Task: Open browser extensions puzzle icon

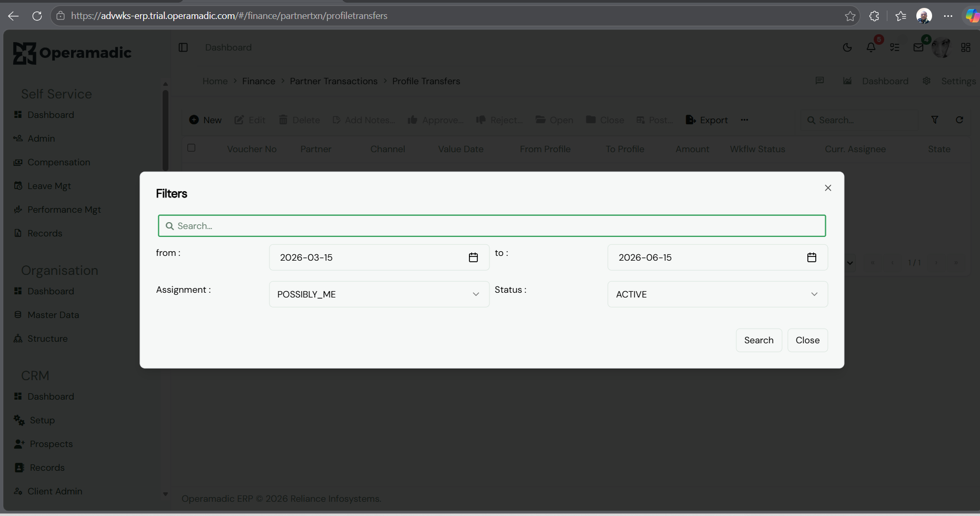Action: tap(874, 16)
